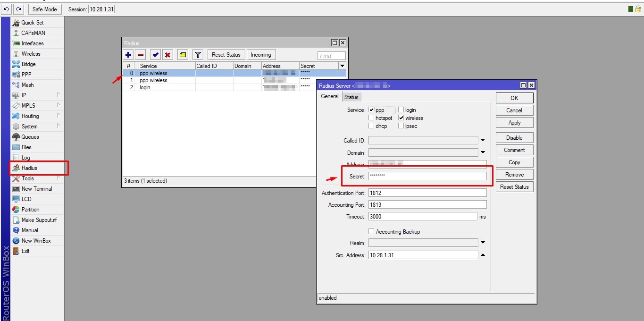The image size is (644, 321).
Task: Toggle the login service checkbox
Action: click(x=401, y=110)
